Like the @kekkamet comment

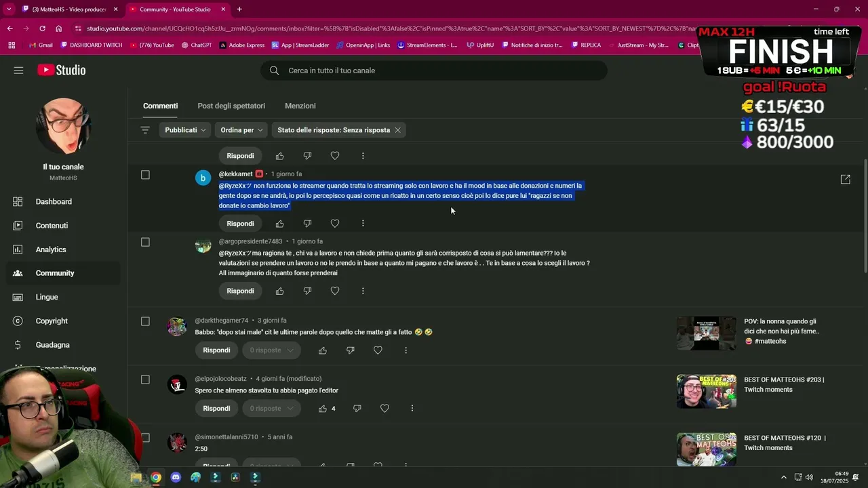point(280,224)
